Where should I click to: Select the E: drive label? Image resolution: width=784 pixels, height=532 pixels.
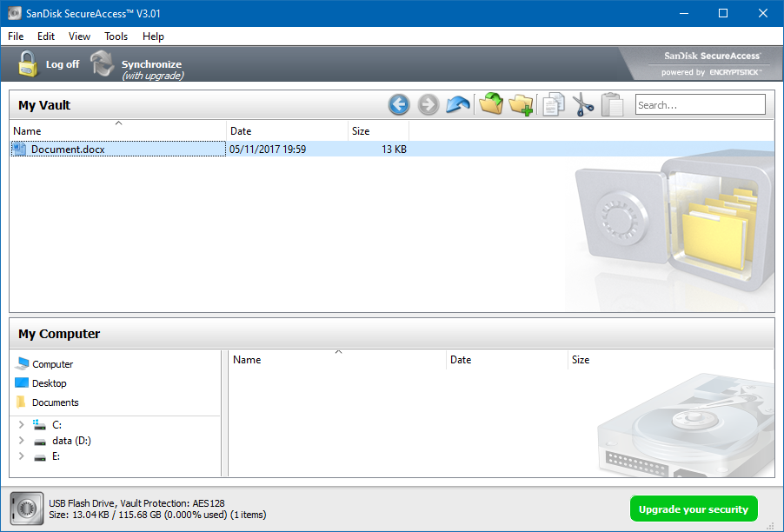tap(56, 456)
